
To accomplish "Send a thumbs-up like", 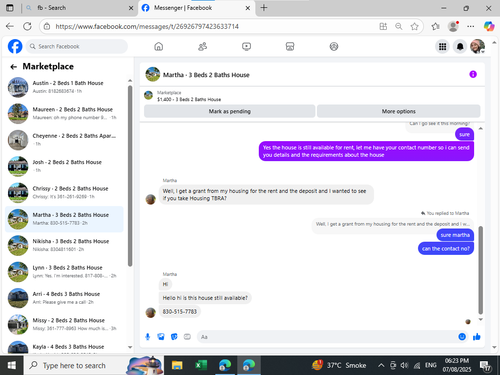I will pyautogui.click(x=477, y=337).
